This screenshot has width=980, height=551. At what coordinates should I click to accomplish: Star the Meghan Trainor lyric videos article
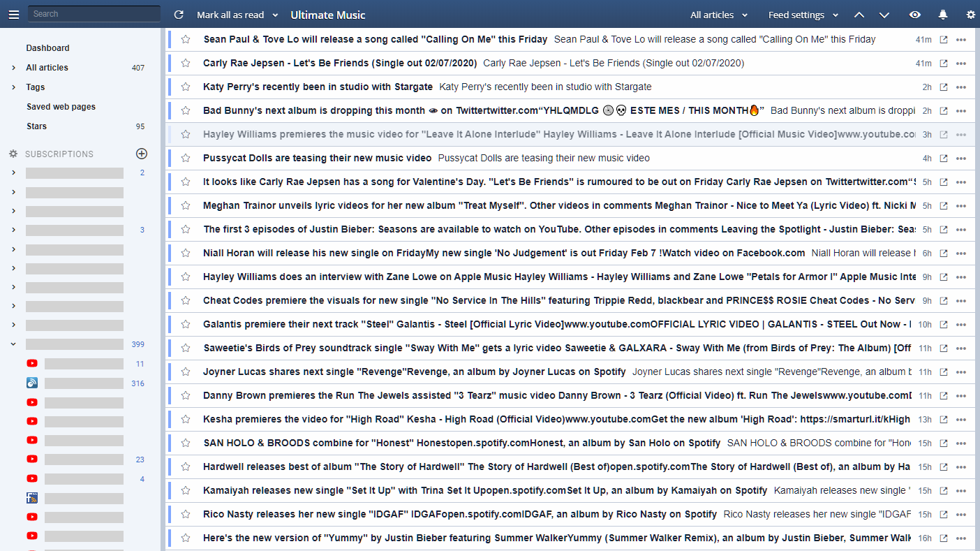tap(186, 205)
